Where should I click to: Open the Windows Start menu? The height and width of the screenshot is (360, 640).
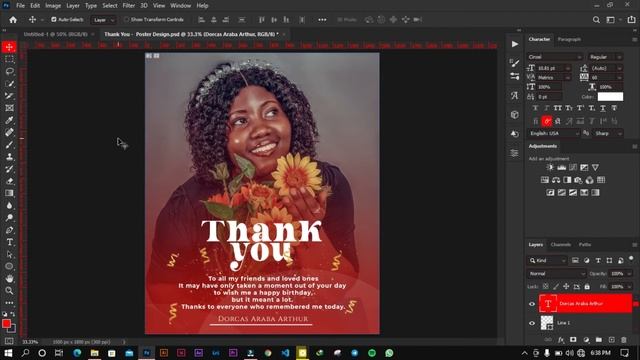point(8,353)
